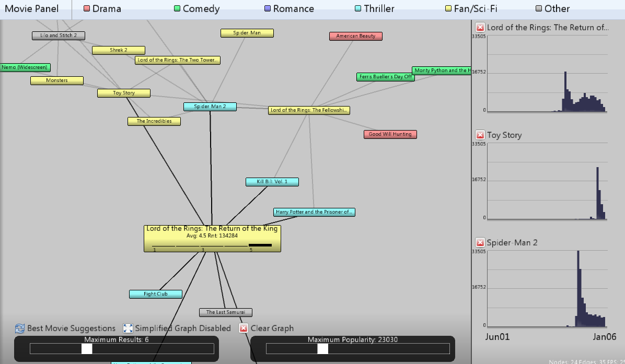Click the Lord of the Rings chart title
The width and height of the screenshot is (625, 364).
click(548, 28)
